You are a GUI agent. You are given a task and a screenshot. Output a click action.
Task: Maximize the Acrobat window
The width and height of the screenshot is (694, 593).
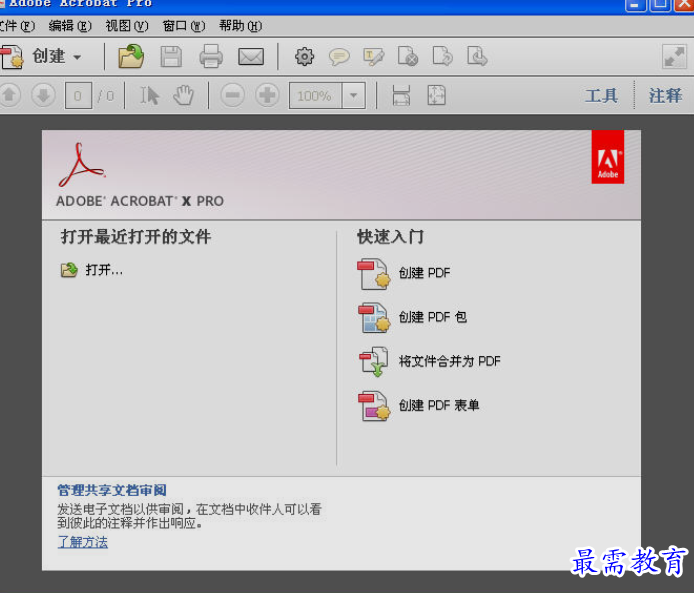pos(659,4)
